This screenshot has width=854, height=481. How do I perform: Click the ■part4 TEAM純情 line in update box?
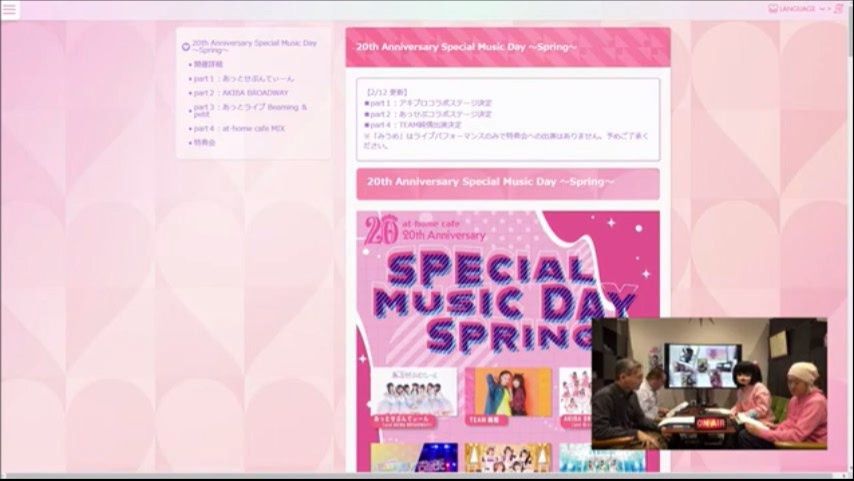tap(413, 125)
